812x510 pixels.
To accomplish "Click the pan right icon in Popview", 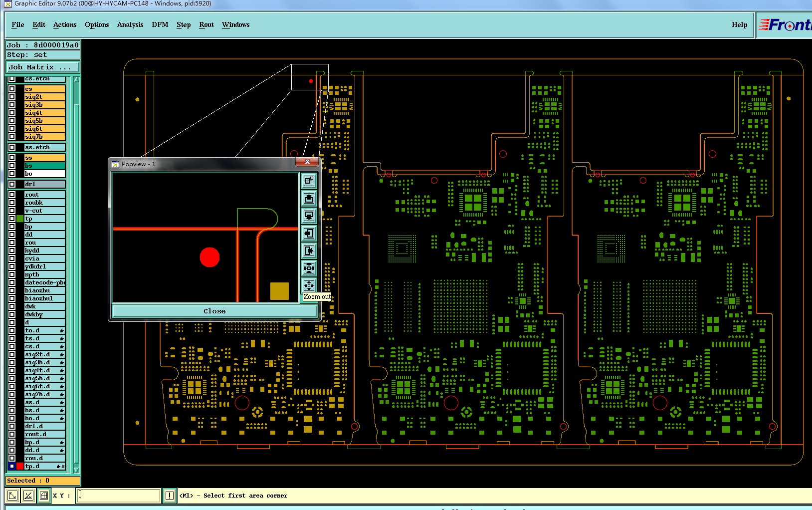I will tap(309, 251).
